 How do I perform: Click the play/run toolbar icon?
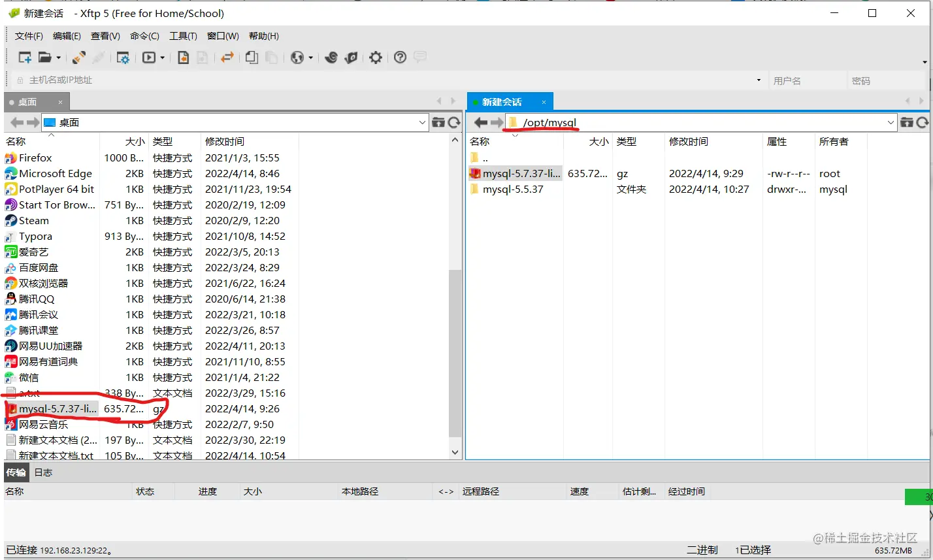tap(149, 58)
